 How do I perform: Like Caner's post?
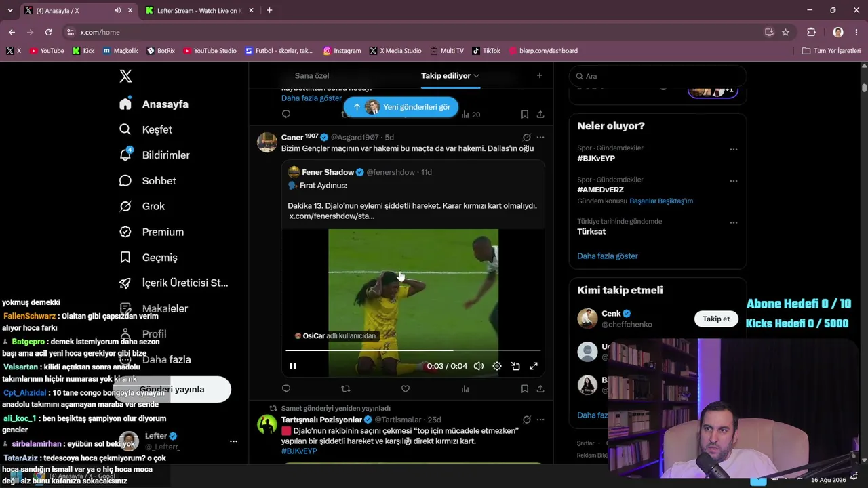tap(406, 389)
